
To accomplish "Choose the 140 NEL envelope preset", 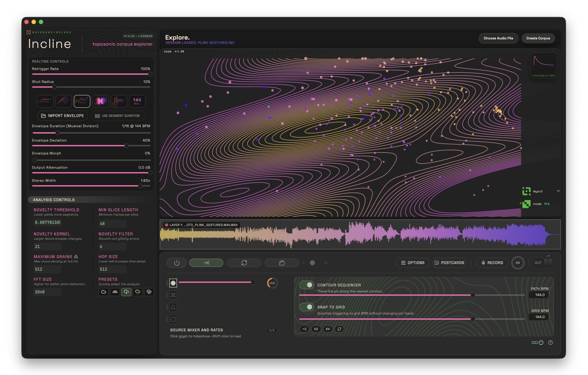I will click(137, 101).
